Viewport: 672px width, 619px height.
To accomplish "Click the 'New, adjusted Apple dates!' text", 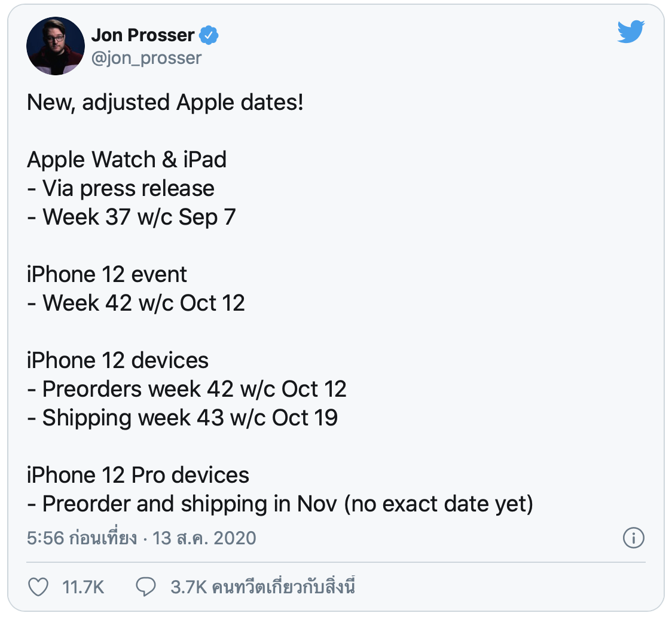I will click(x=165, y=103).
